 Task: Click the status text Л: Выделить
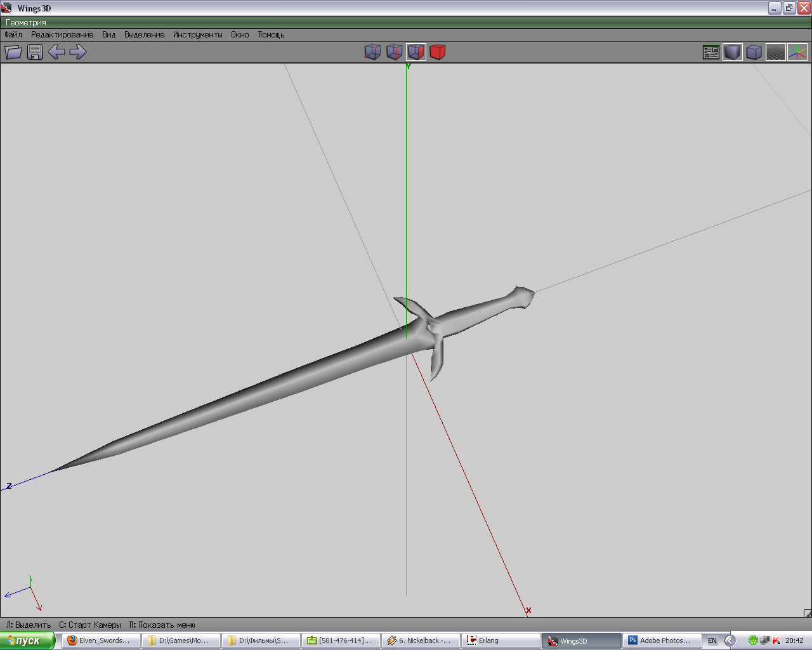click(29, 625)
